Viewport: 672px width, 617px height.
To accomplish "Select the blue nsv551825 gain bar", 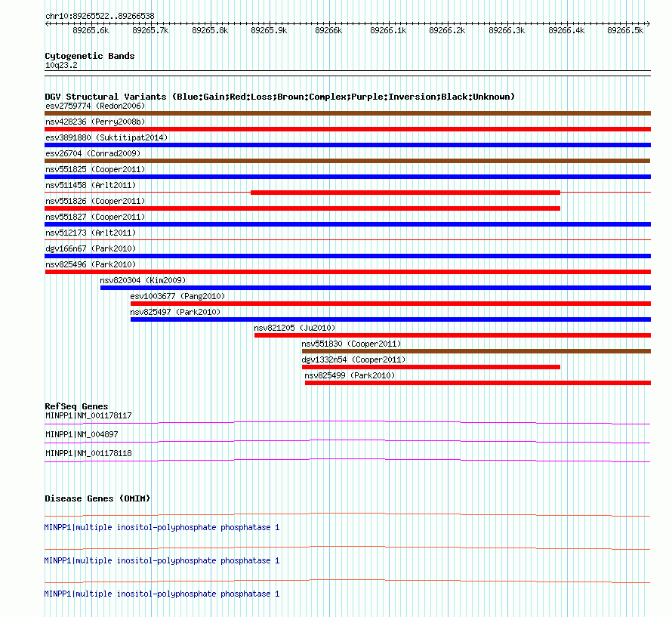I will (347, 177).
